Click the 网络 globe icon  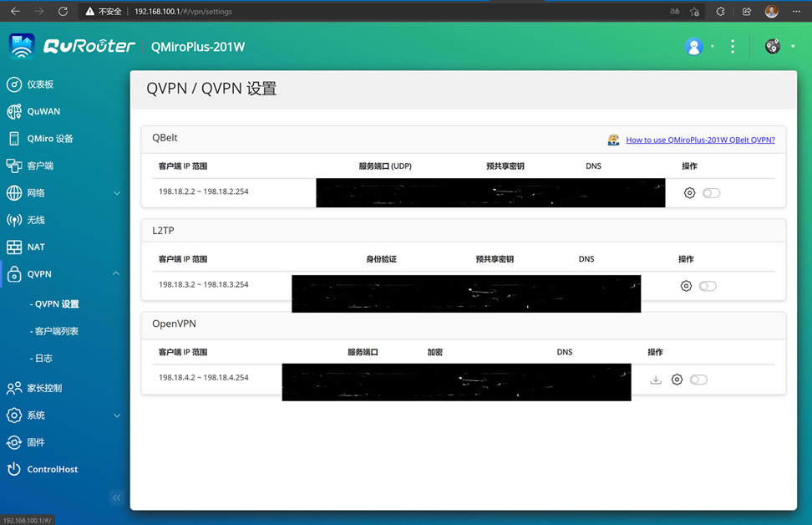(14, 193)
